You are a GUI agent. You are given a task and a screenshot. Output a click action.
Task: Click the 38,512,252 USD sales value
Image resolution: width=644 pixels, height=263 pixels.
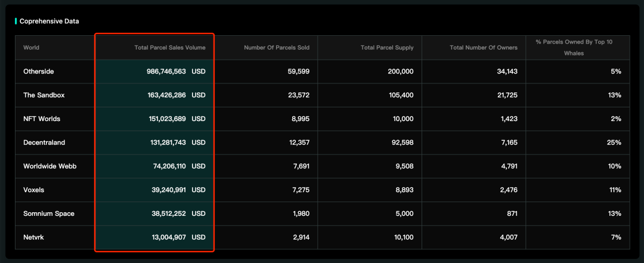coord(179,214)
